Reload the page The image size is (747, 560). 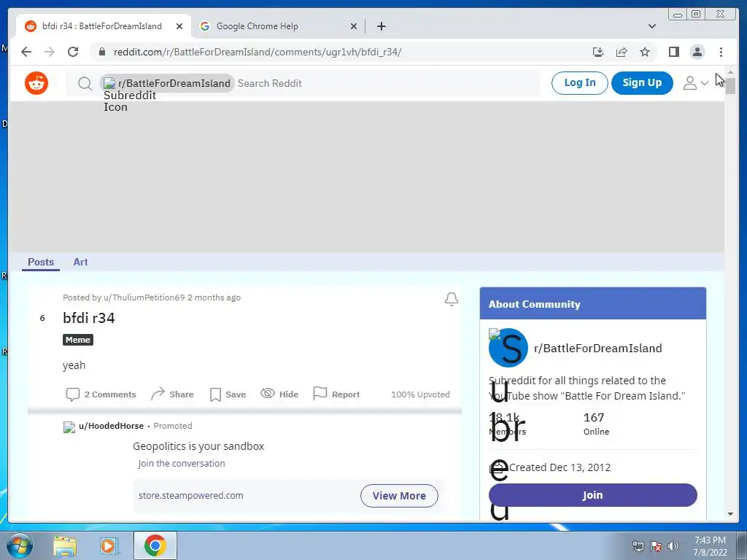(x=73, y=52)
